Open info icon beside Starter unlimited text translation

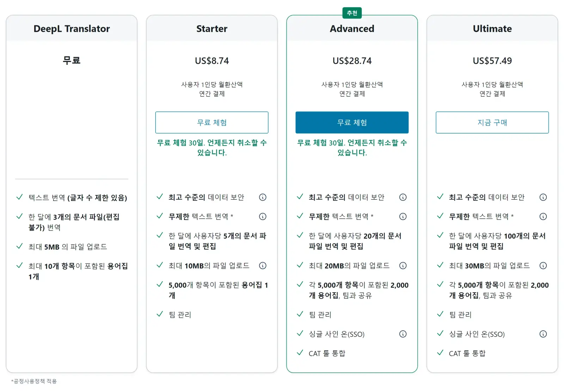pos(263,216)
